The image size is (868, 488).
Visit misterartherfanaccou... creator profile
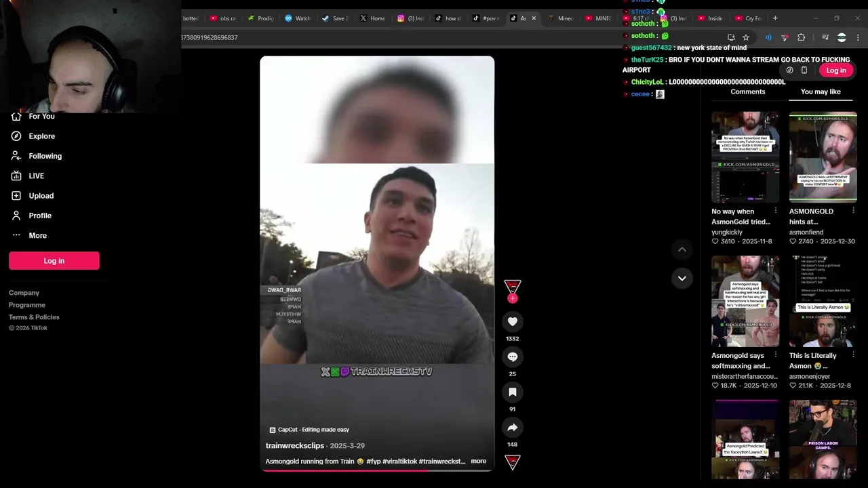click(745, 376)
